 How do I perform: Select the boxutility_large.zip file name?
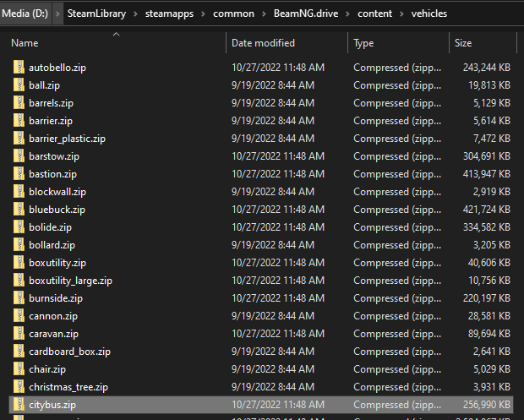pos(70,281)
